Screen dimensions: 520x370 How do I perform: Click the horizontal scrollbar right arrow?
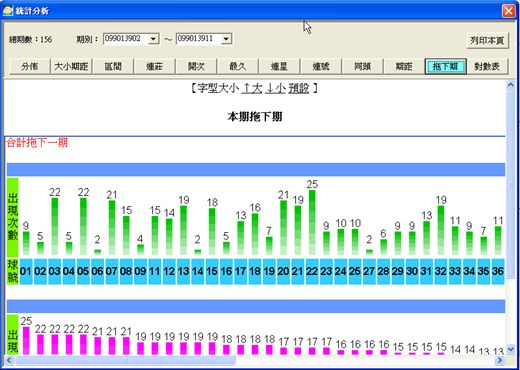[499, 360]
